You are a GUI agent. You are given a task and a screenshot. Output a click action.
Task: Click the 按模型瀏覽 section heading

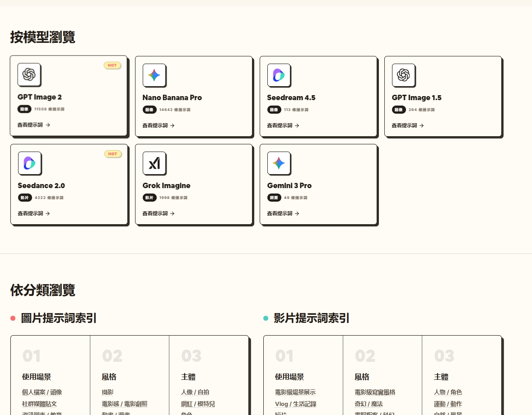(43, 37)
